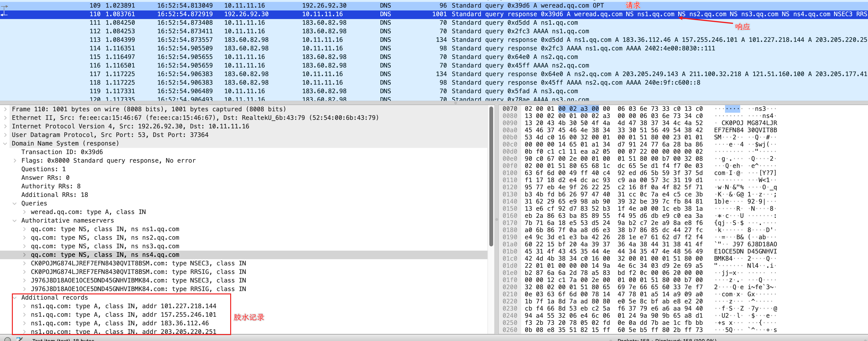Click highlighted bytes 00 02 a3 00 in hex

pyautogui.click(x=578, y=109)
